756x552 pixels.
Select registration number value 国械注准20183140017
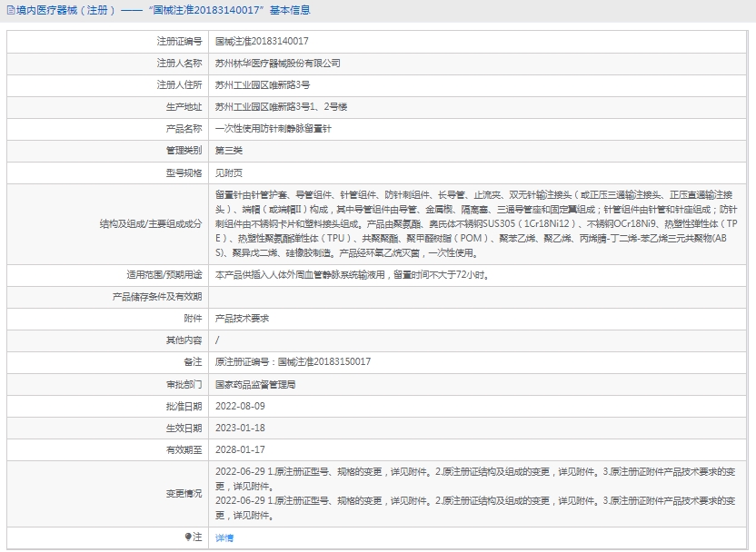(x=262, y=42)
